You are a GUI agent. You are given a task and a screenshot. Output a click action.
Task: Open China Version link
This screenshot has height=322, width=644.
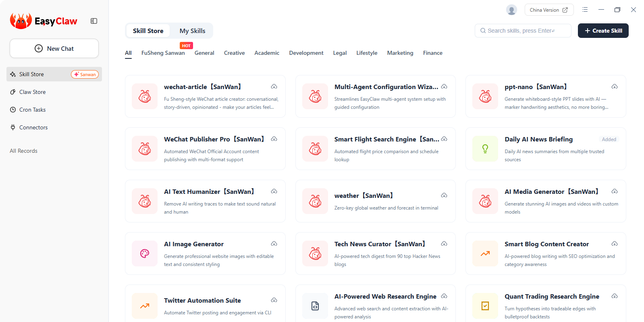(x=548, y=10)
